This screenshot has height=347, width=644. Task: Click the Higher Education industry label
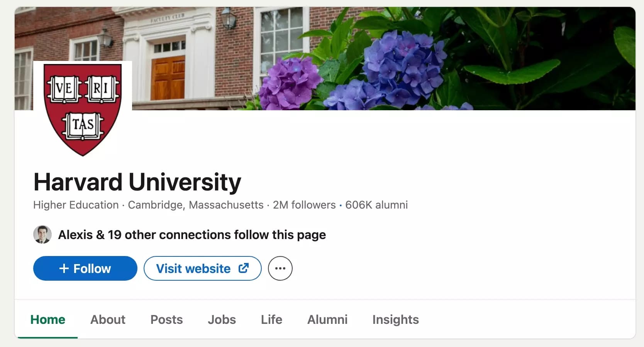click(75, 205)
